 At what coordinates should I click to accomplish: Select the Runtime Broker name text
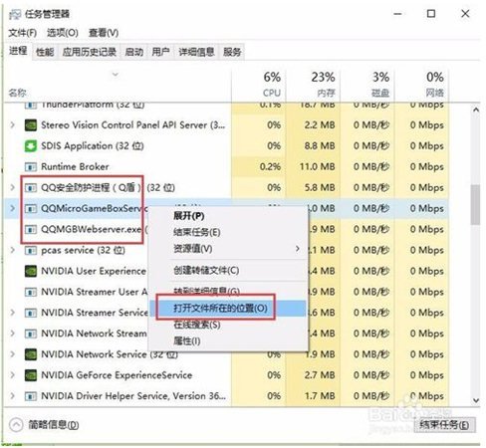pos(75,166)
